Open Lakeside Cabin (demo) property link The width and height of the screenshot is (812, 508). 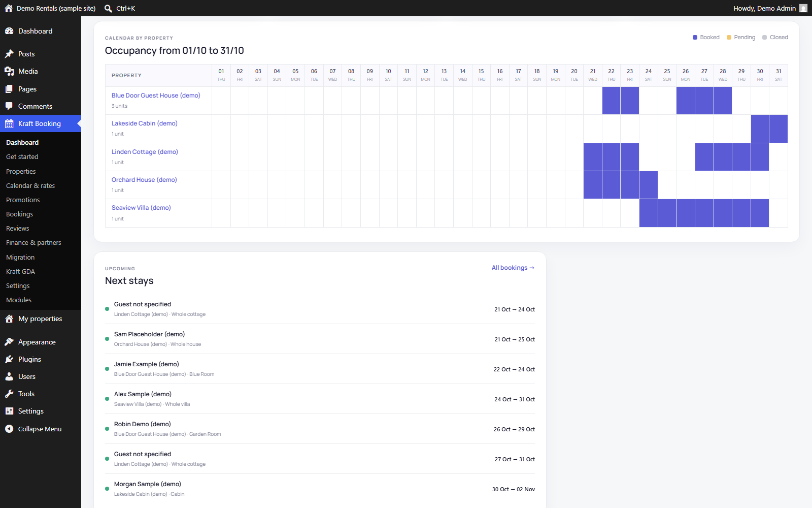[x=145, y=123]
